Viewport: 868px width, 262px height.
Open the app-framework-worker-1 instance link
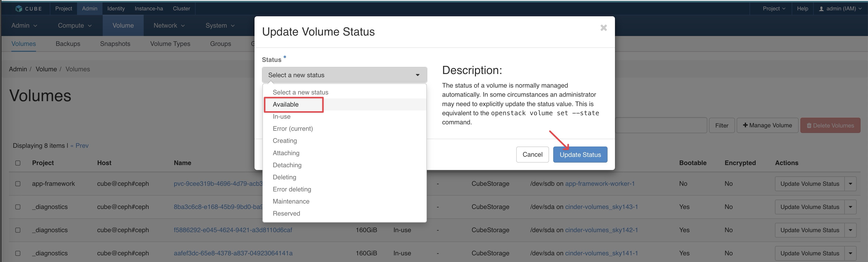tap(600, 184)
